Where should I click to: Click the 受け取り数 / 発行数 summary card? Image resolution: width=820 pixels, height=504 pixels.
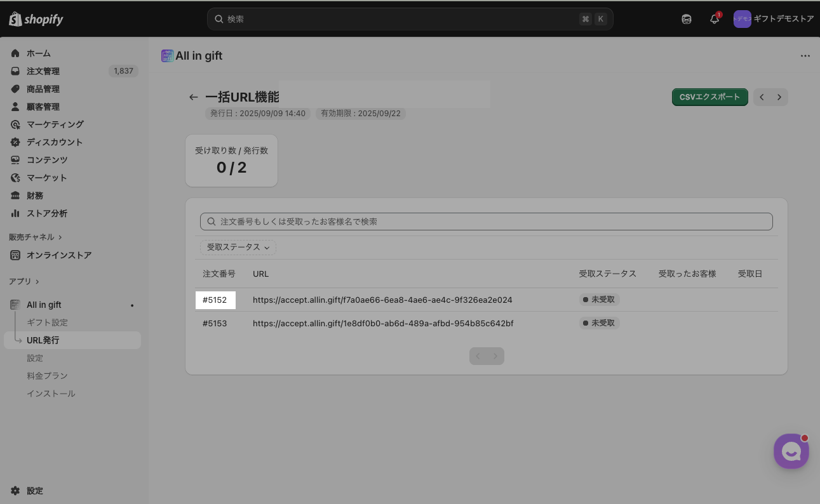231,161
